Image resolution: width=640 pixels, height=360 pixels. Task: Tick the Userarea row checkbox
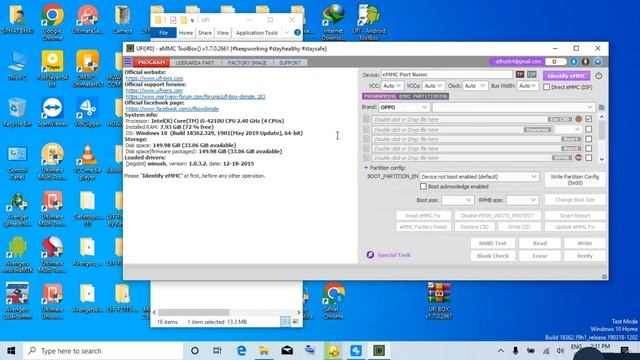coord(589,129)
